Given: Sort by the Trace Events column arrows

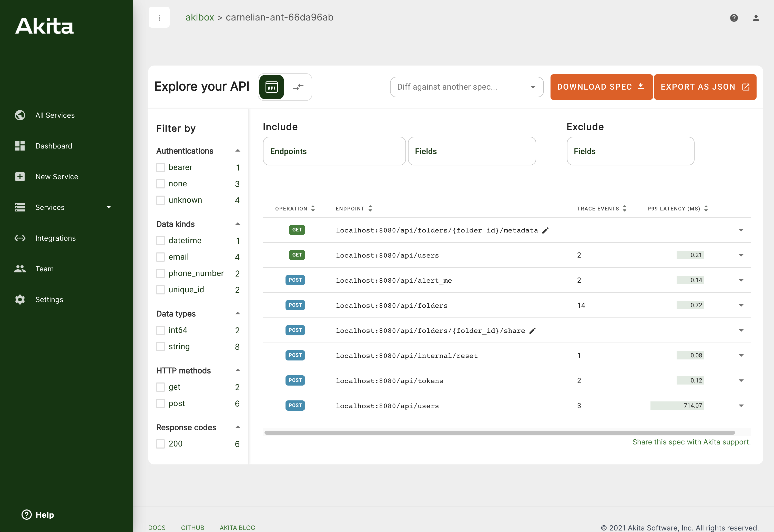Looking at the screenshot, I should (x=625, y=209).
